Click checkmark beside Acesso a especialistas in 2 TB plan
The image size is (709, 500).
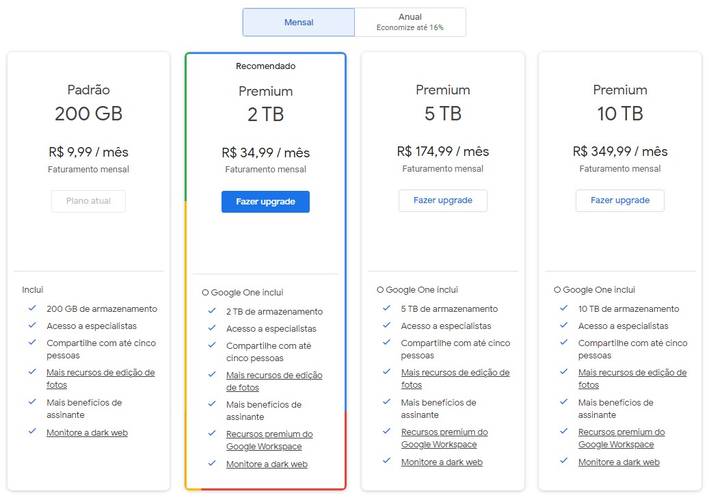pos(212,328)
